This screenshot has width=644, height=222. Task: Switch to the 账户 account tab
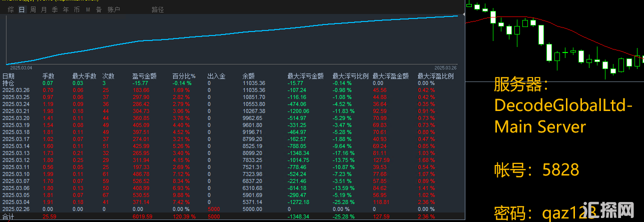pos(114,9)
